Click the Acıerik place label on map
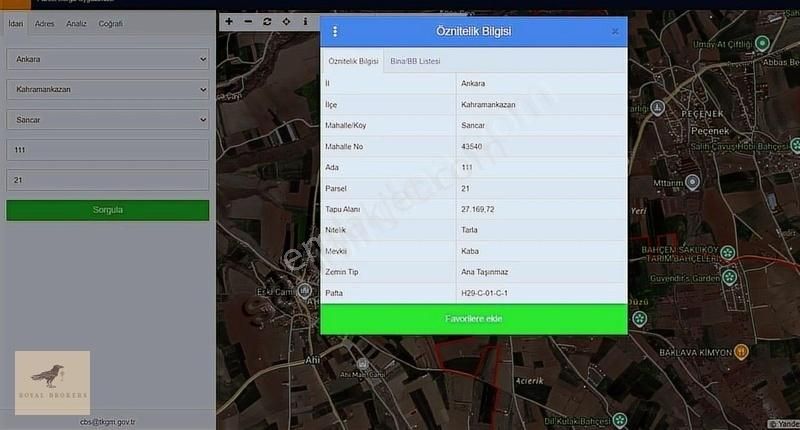The image size is (800, 430). [529, 381]
